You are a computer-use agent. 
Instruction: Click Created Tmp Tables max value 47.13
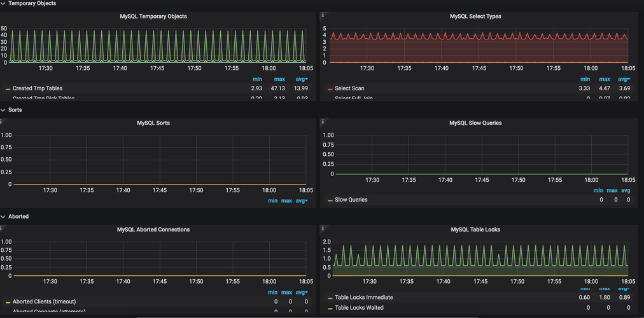[279, 88]
